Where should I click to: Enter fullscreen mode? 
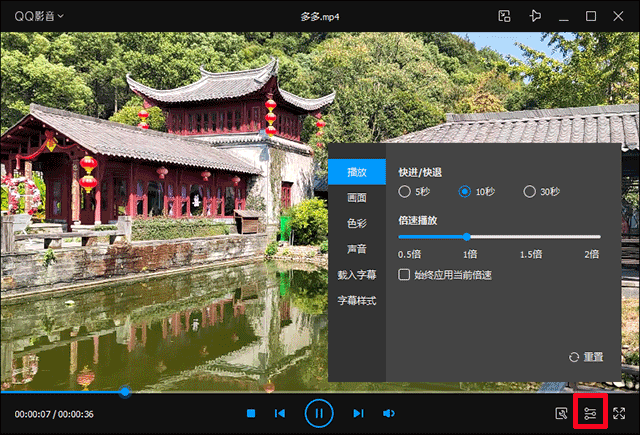point(620,413)
